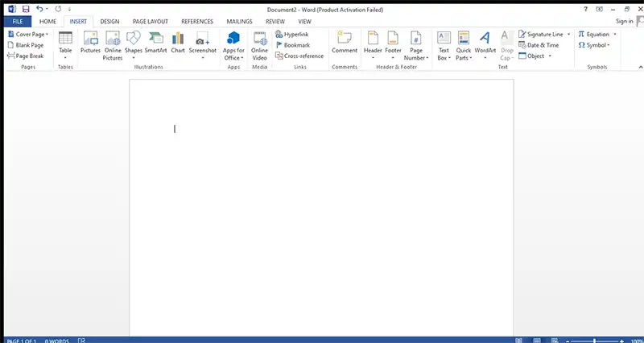Switch to the HOME tab
Image resolution: width=644 pixels, height=343 pixels.
[x=47, y=22]
